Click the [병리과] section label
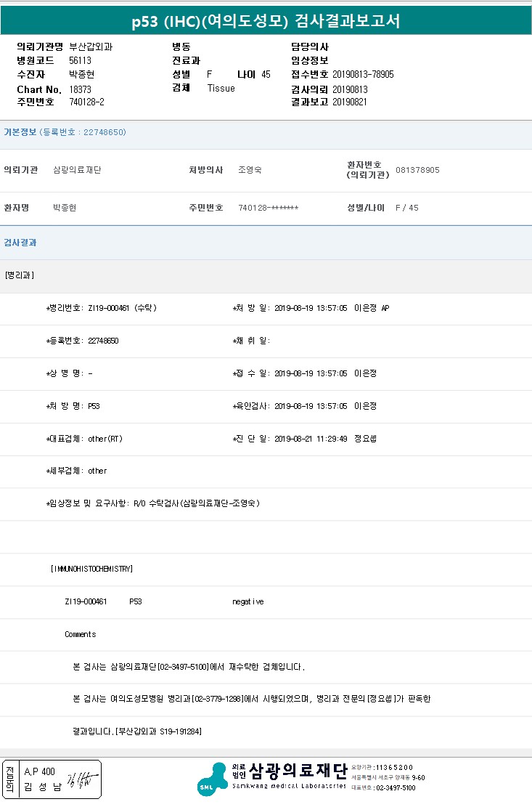 [19, 275]
